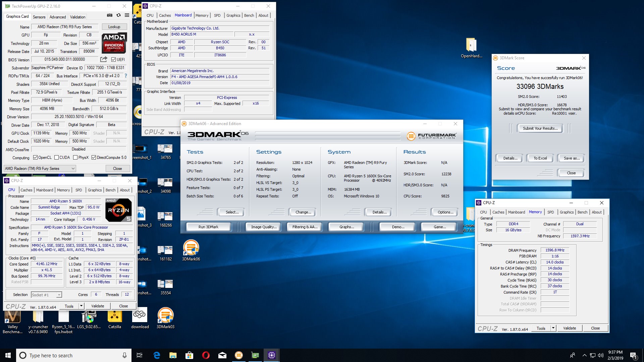Click the GPU-Z screenshot camera icon
644x362 pixels.
(110, 15)
